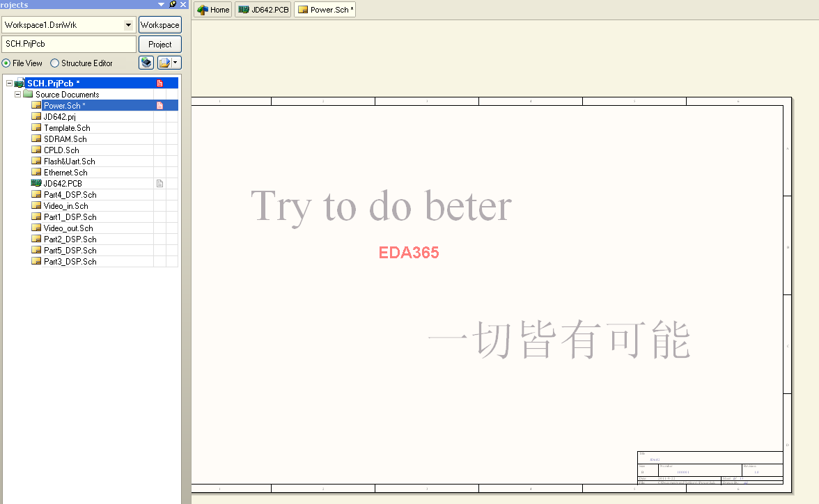Select Template.Sch in the tree
This screenshot has height=504, width=819.
pos(67,128)
